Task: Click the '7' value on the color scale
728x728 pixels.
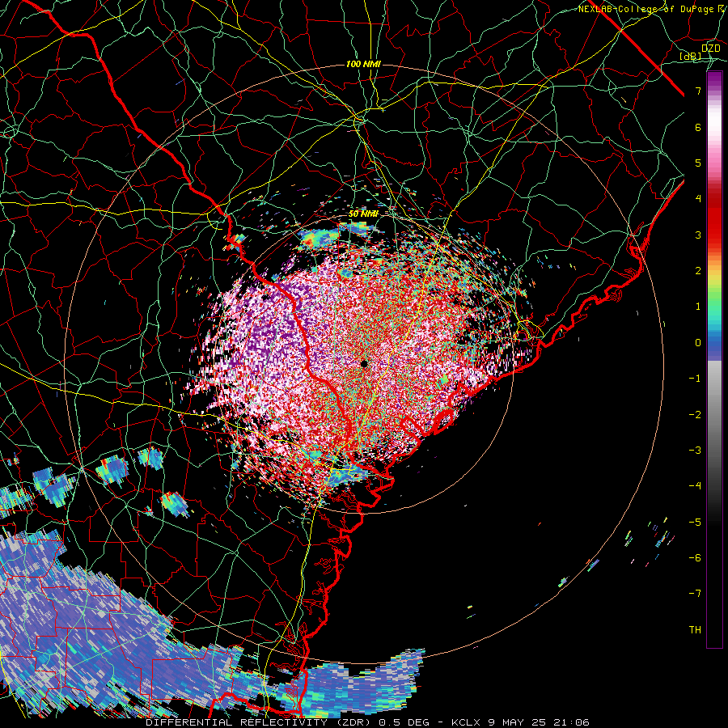Action: point(698,91)
